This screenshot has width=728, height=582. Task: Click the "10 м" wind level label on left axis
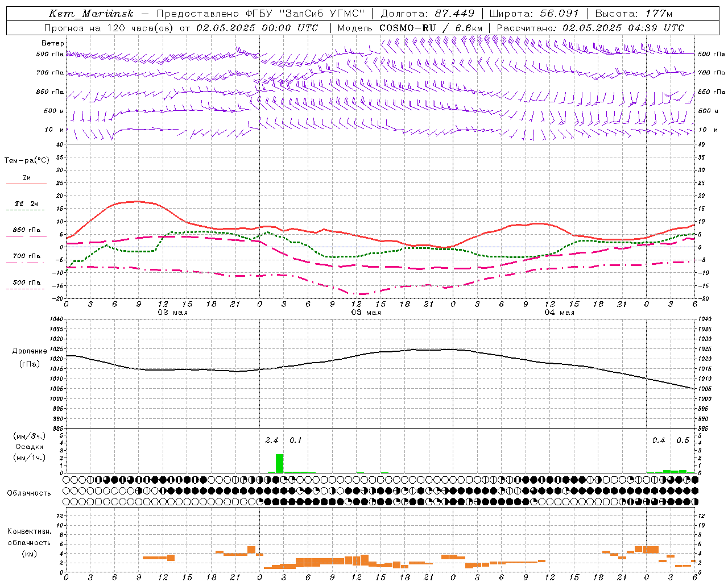[x=55, y=130]
